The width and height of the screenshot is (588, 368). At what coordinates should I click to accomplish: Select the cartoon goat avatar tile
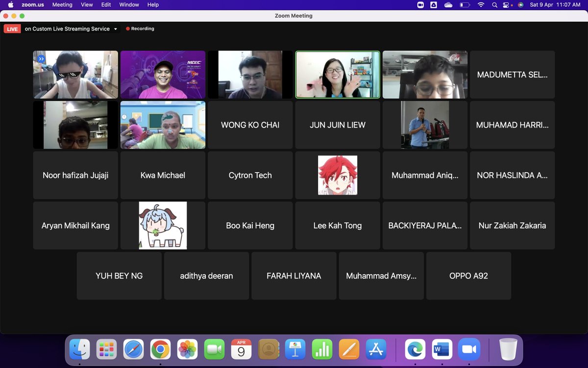tap(163, 226)
